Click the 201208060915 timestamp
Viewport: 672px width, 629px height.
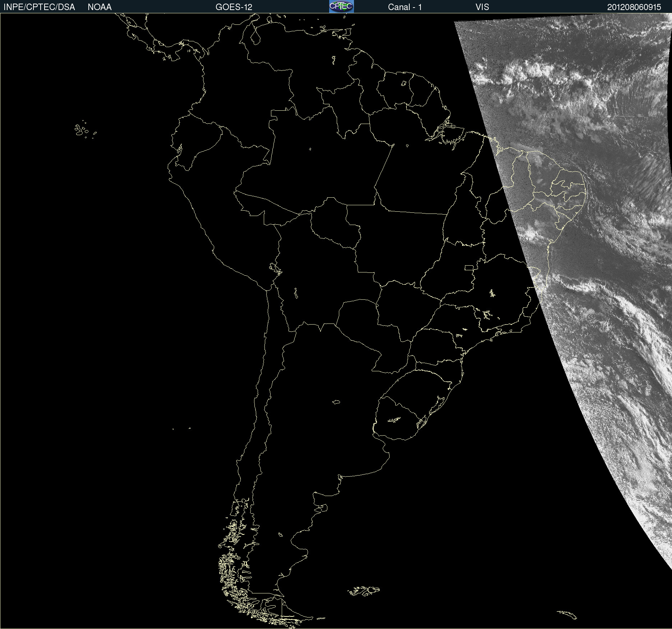click(634, 7)
